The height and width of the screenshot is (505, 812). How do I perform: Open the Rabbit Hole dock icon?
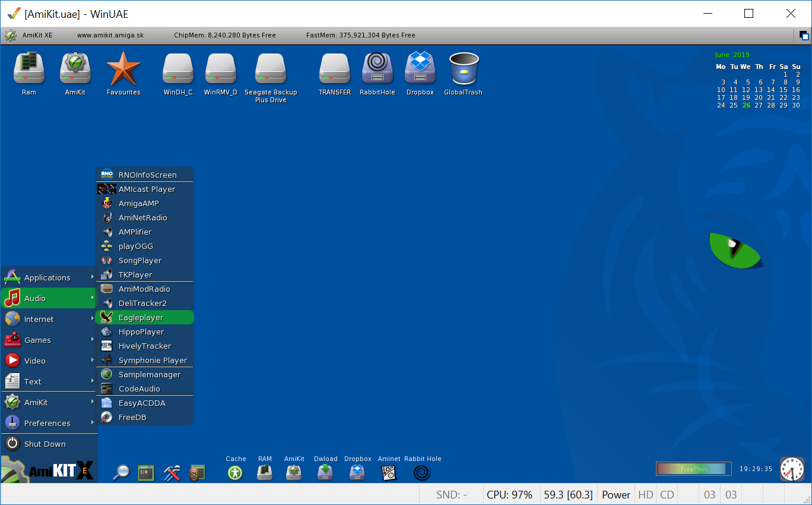coord(422,472)
